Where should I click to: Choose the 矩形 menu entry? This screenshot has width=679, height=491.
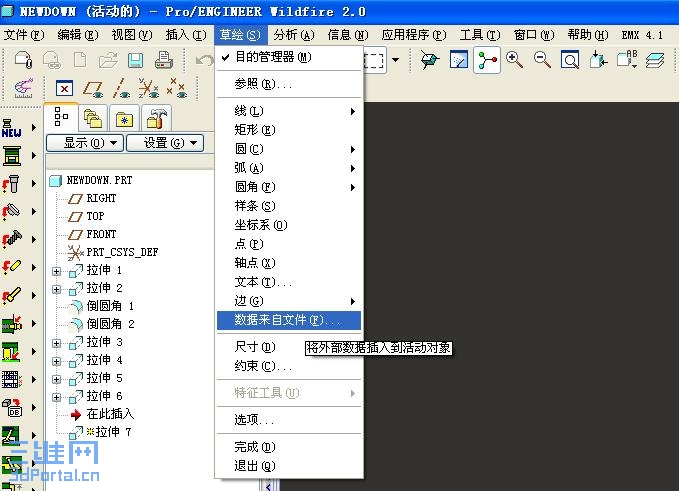click(x=289, y=130)
